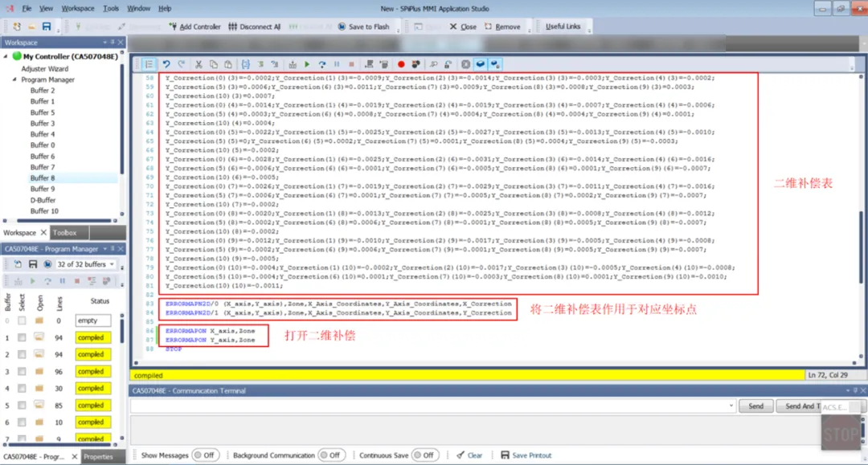The image size is (868, 465).
Task: Enable Background Communication
Action: (332, 454)
